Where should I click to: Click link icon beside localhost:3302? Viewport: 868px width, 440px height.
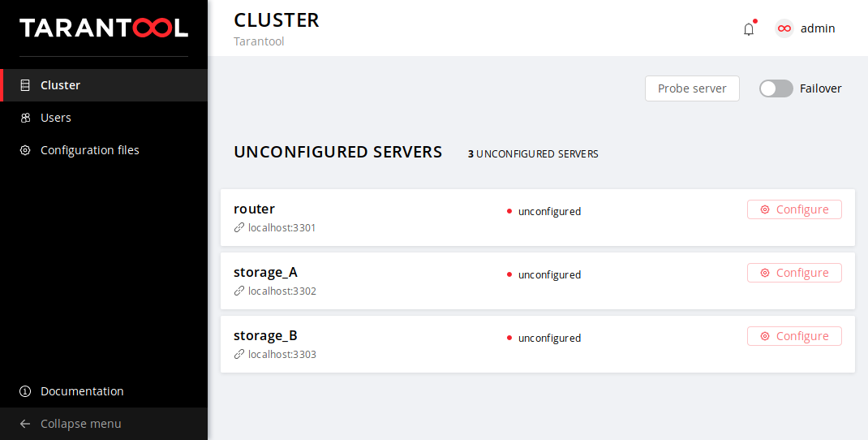tap(239, 291)
